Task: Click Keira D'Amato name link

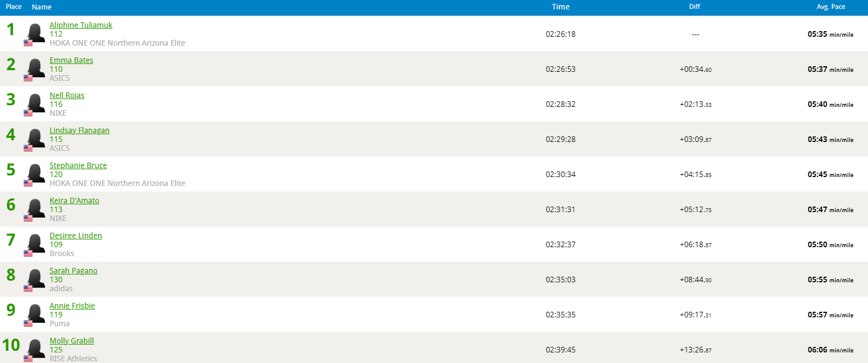Action: tap(75, 200)
